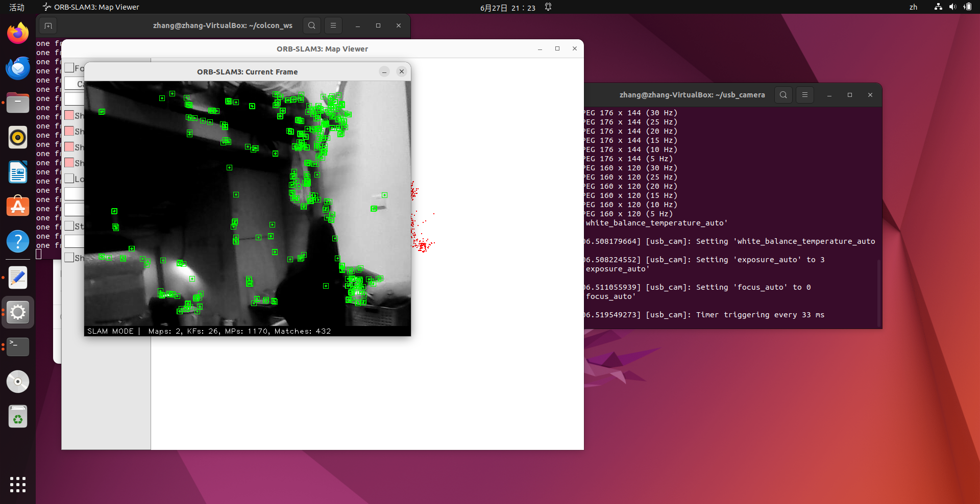Screen dimensions: 980x504
Task: Click 'Maps: 2, KFs: 26' status text
Action: pyautogui.click(x=184, y=331)
